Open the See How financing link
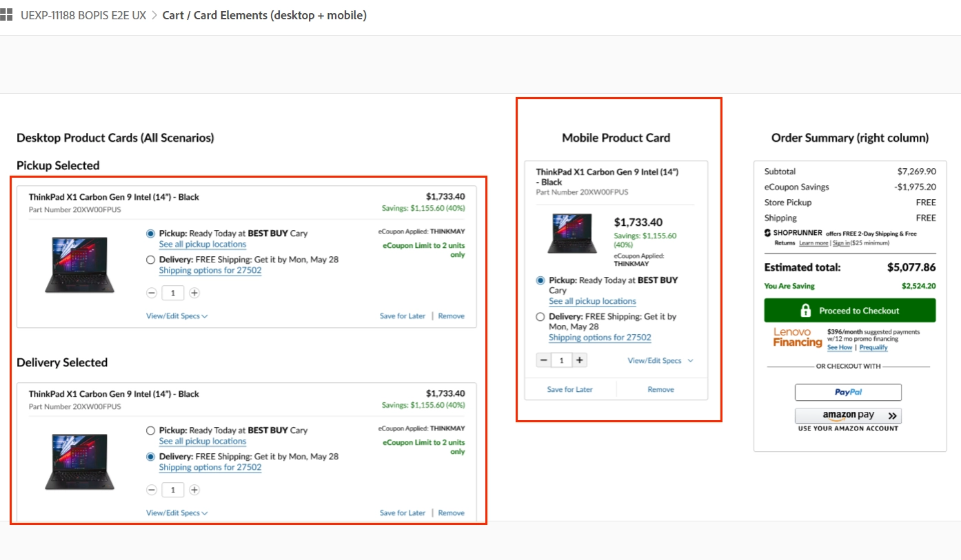The width and height of the screenshot is (961, 560). (840, 348)
